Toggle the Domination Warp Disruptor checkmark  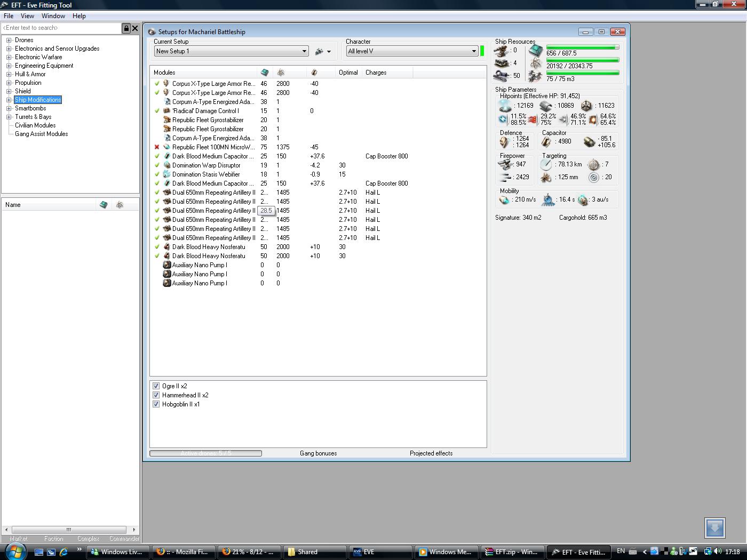pyautogui.click(x=157, y=165)
